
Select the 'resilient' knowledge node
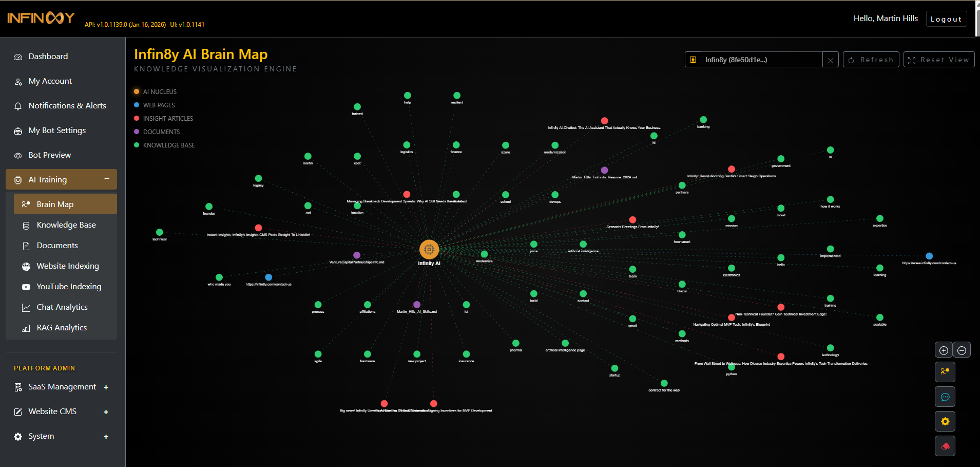point(457,96)
